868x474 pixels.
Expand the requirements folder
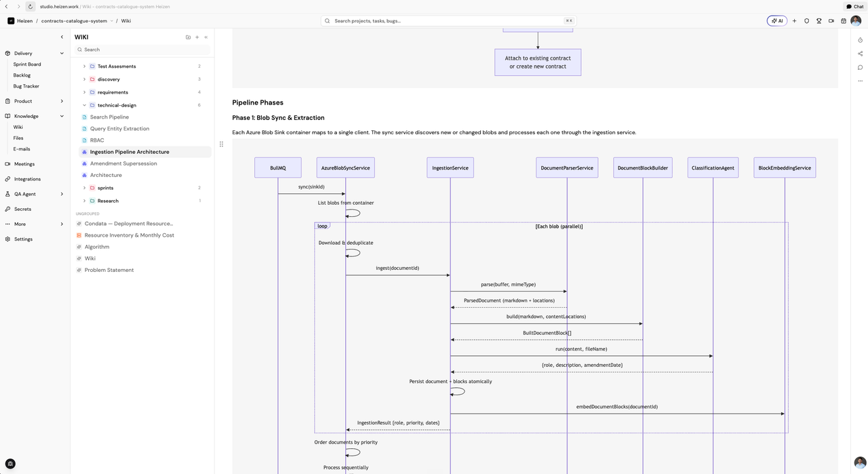(84, 92)
